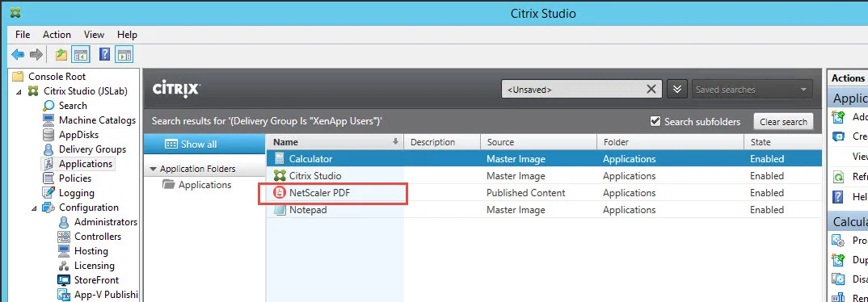This screenshot has width=868, height=302.
Task: Open the View menu
Action: 94,34
